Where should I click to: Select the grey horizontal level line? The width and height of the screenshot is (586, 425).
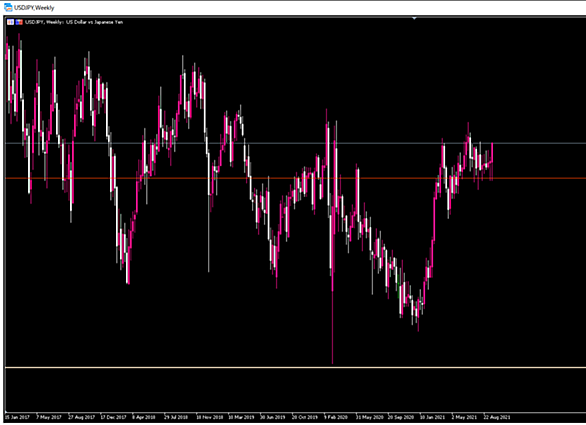pos(295,143)
